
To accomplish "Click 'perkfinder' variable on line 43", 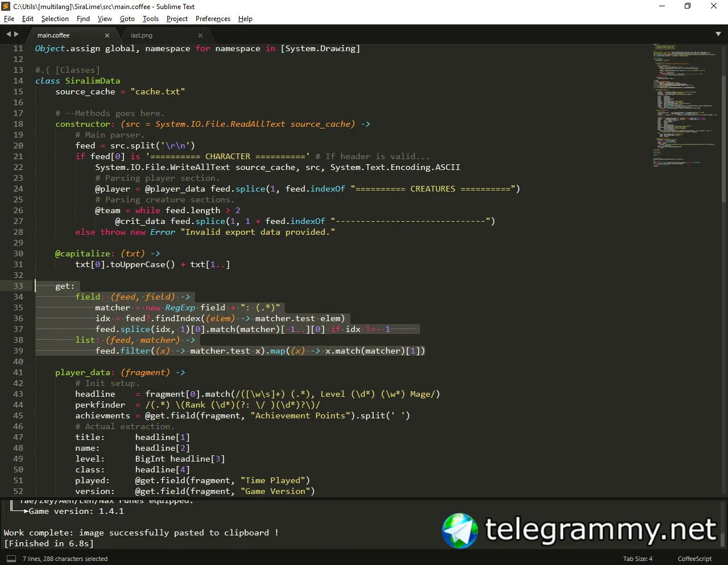I will click(100, 405).
